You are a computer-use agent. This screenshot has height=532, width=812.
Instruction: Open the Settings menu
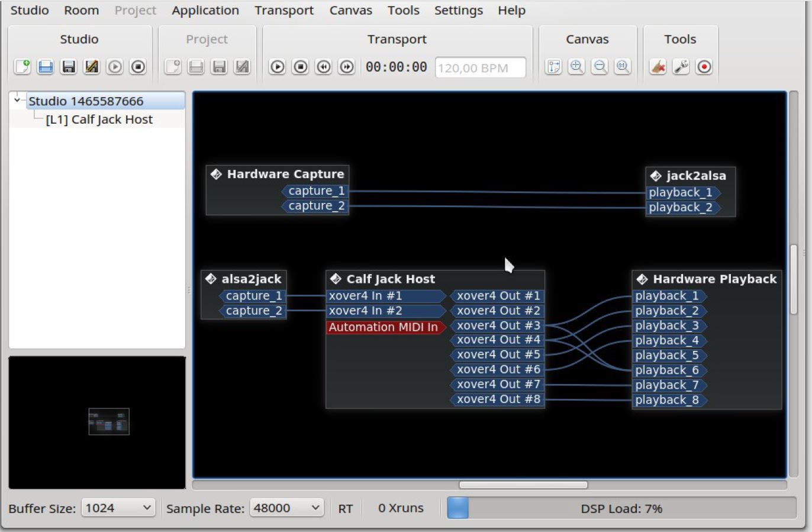(459, 10)
